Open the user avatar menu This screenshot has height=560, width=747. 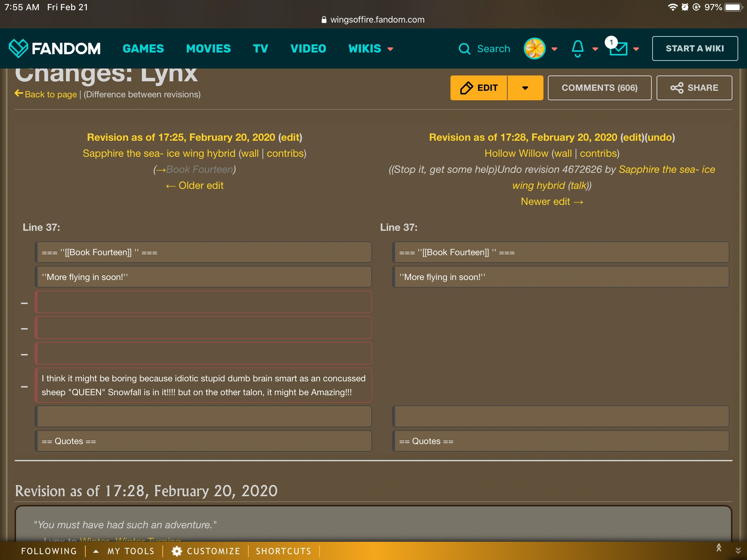534,48
